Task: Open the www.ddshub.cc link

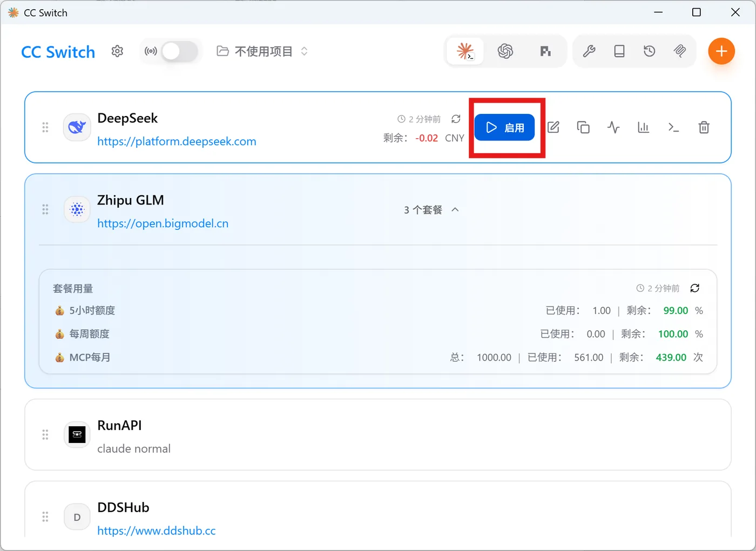Action: [x=156, y=531]
